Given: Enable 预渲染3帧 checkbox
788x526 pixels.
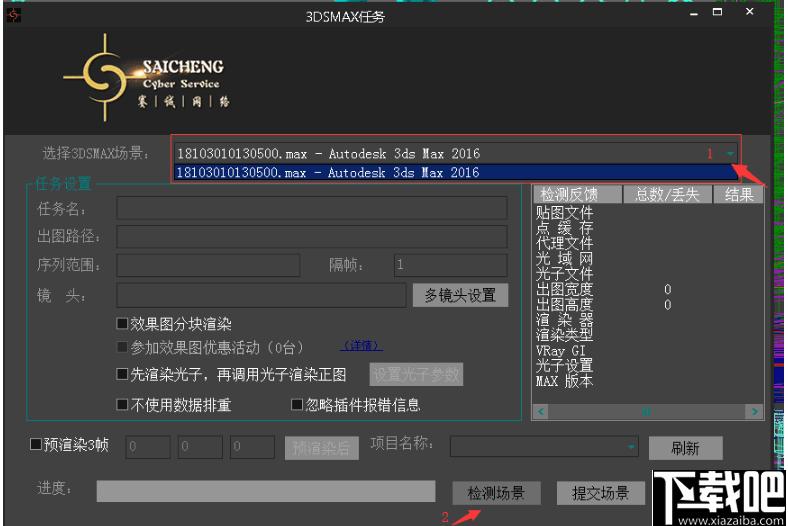Looking at the screenshot, I should (x=36, y=444).
